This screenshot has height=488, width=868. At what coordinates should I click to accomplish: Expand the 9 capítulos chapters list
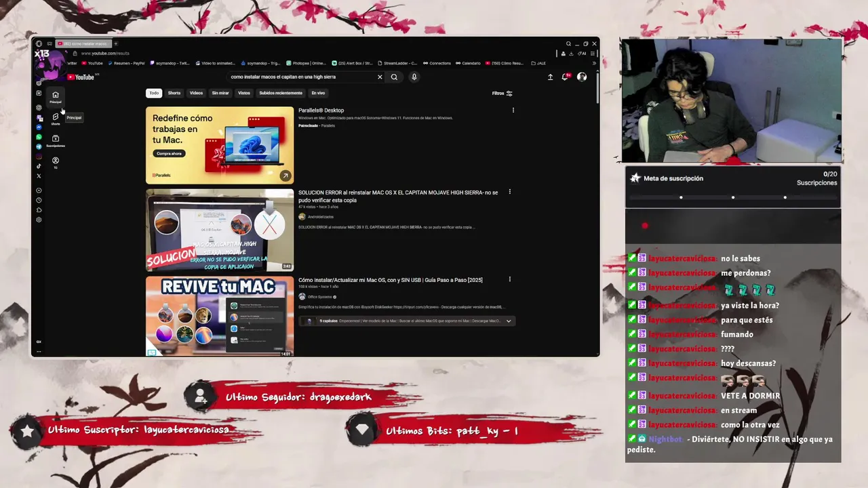[x=509, y=321]
